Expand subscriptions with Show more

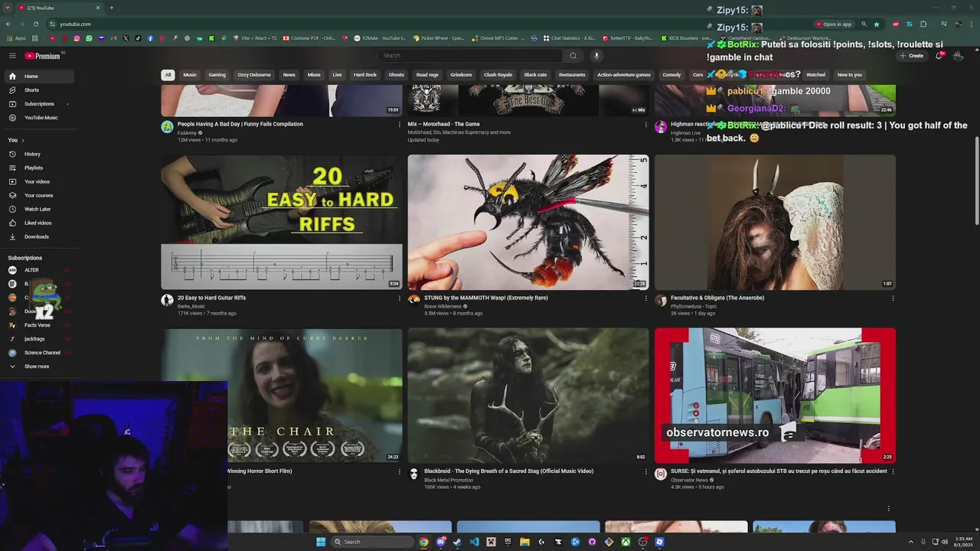[38, 367]
